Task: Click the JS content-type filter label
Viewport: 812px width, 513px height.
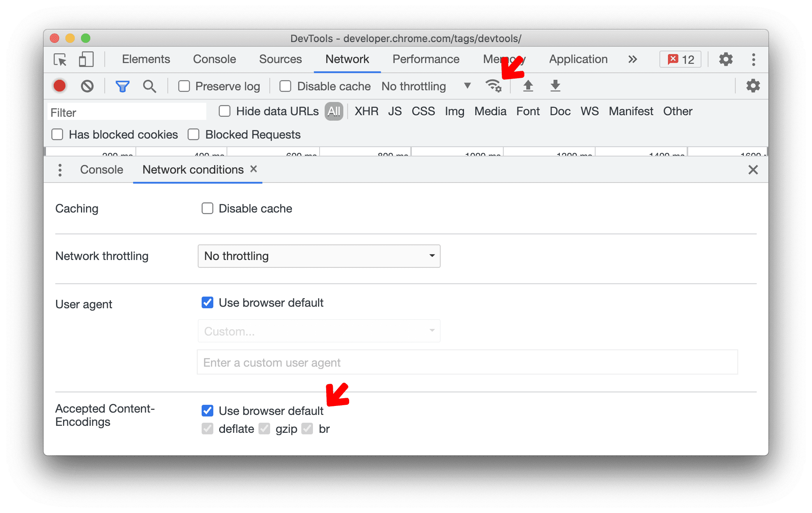Action: click(x=394, y=111)
